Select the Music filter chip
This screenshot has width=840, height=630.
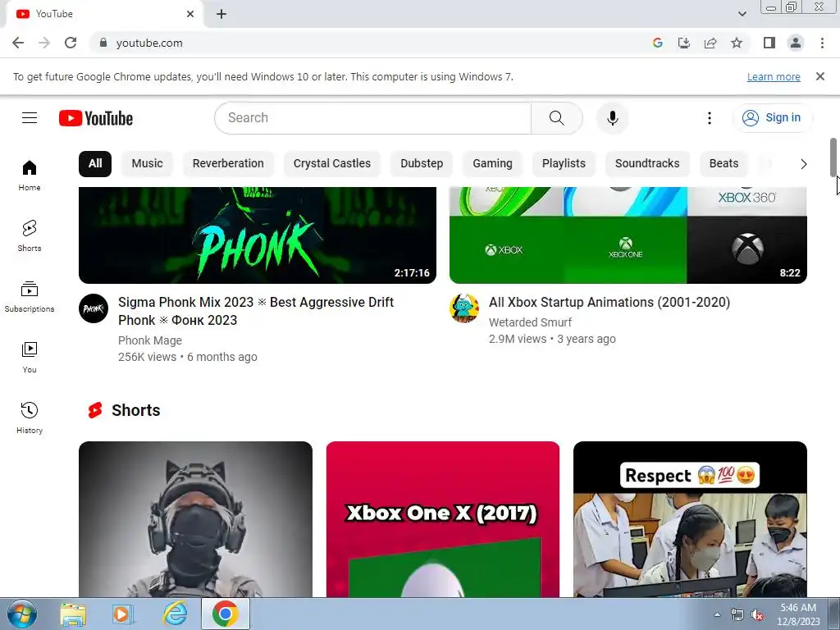(x=148, y=163)
